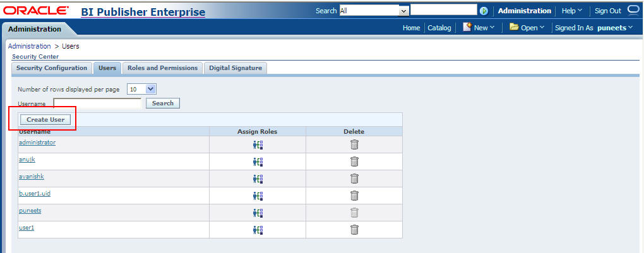Viewport: 644px width, 253px height.
Task: Switch to Roles and Permissions tab
Action: [163, 68]
